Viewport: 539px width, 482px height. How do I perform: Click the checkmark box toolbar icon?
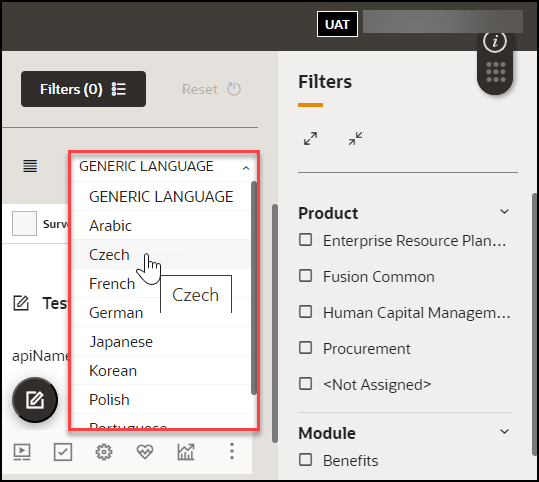pos(63,451)
